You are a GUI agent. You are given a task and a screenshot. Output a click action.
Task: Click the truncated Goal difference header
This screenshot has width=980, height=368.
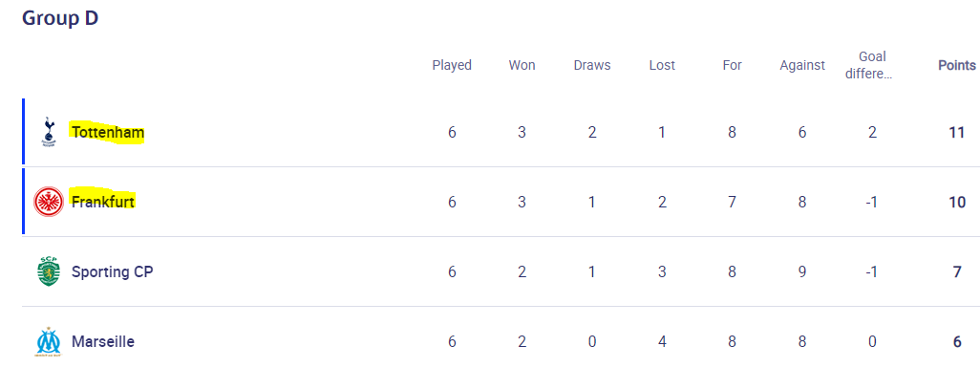(872, 65)
